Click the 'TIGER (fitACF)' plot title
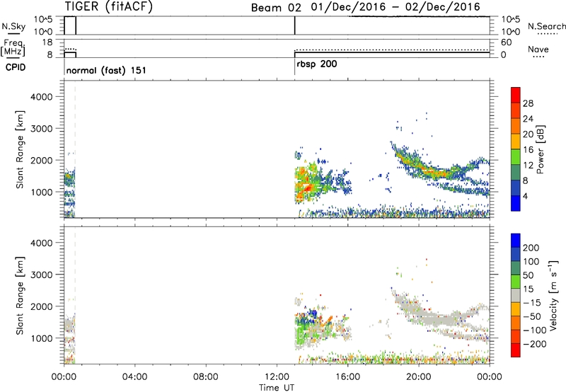 click(x=109, y=6)
